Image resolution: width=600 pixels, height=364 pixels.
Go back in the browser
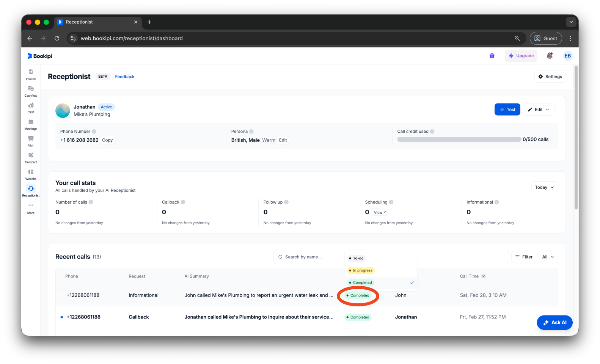click(30, 38)
